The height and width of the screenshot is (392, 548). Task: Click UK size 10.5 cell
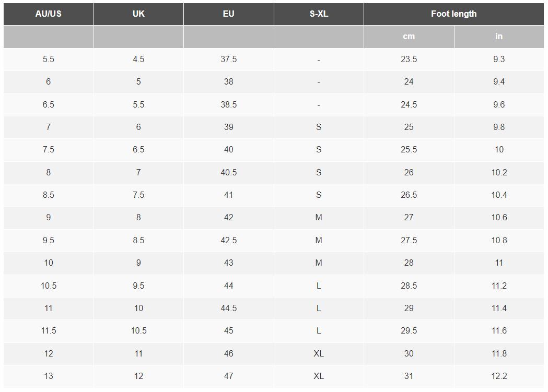pyautogui.click(x=138, y=330)
